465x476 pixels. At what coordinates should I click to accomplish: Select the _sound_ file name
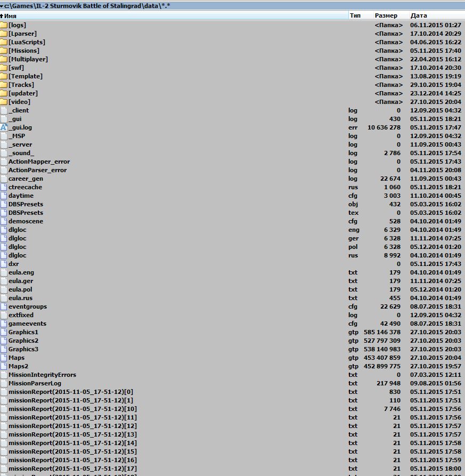click(21, 153)
